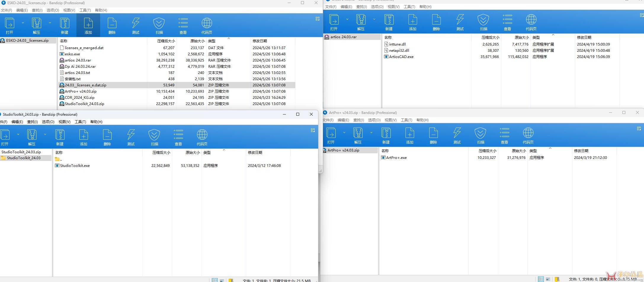Screen dimensions: 644x282
Task: Toggle the toolbar layout grid icon in the ESKO-24.03 window
Action: (x=317, y=19)
